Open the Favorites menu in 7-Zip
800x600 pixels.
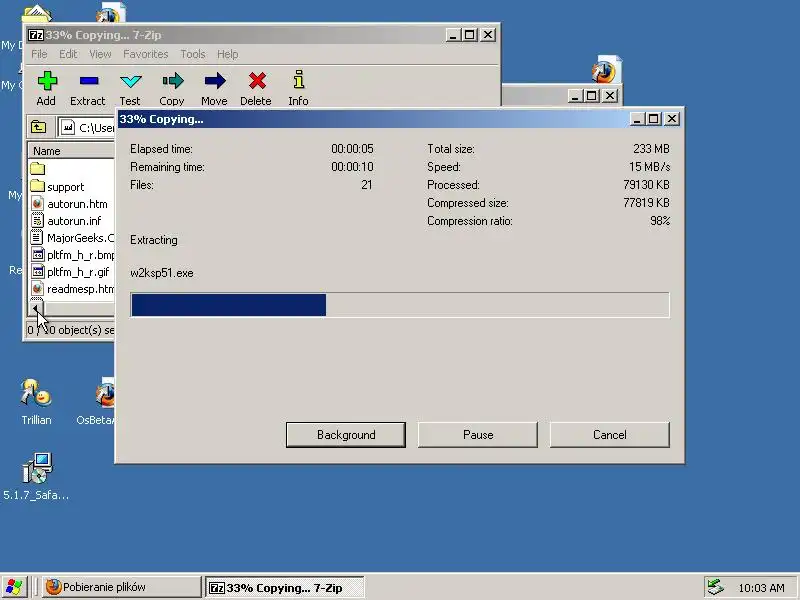[145, 54]
